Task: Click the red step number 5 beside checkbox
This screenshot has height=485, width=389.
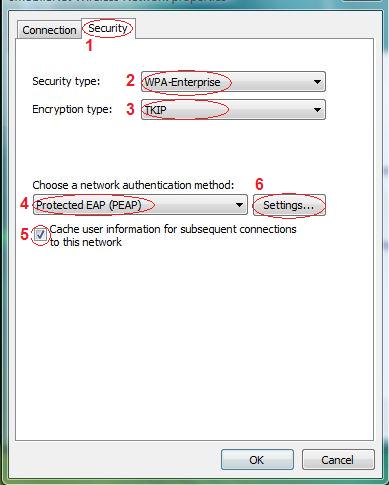Action: [x=24, y=234]
